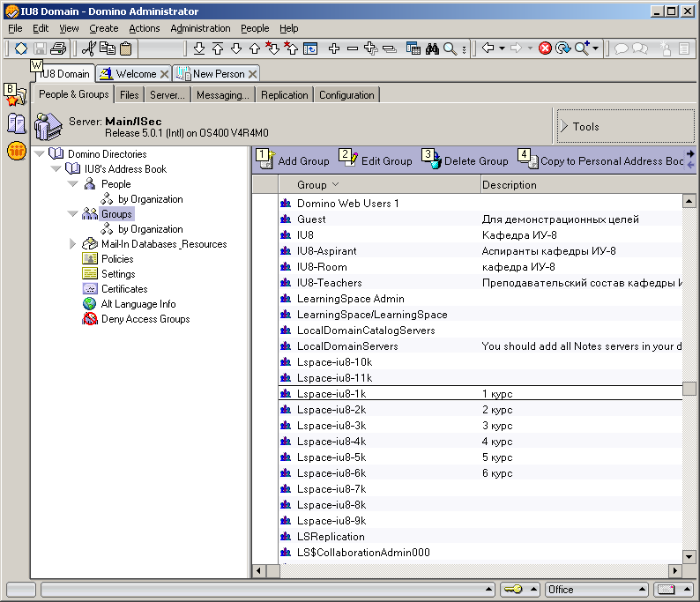Click the next unread starred down arrow
The width and height of the screenshot is (700, 602).
(x=272, y=48)
